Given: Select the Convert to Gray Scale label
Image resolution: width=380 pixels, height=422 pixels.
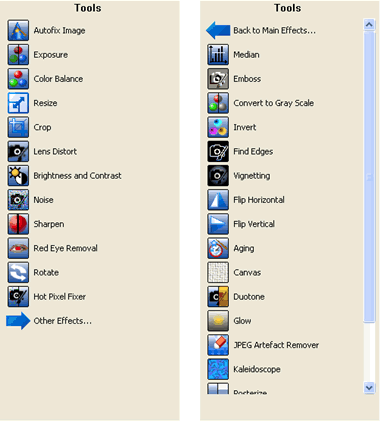Looking at the screenshot, I should click(273, 103).
